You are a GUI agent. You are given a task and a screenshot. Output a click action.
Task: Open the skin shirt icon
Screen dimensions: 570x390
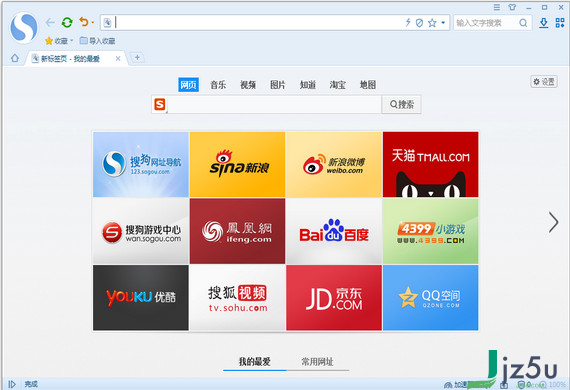pyautogui.click(x=512, y=7)
